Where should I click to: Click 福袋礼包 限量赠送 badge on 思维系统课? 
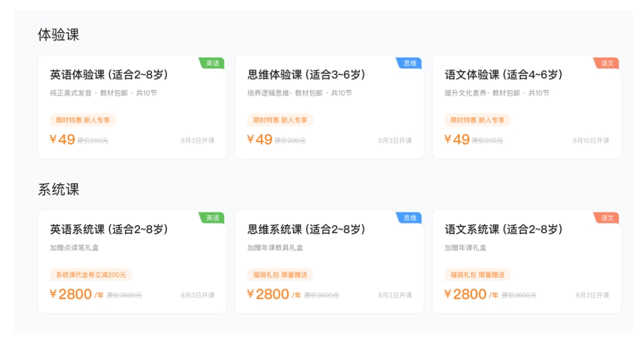280,275
